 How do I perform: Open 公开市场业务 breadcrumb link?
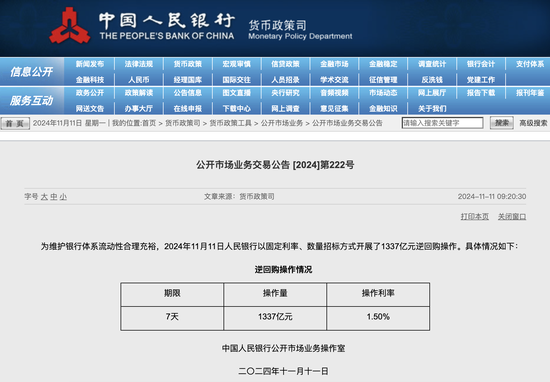pos(282,123)
